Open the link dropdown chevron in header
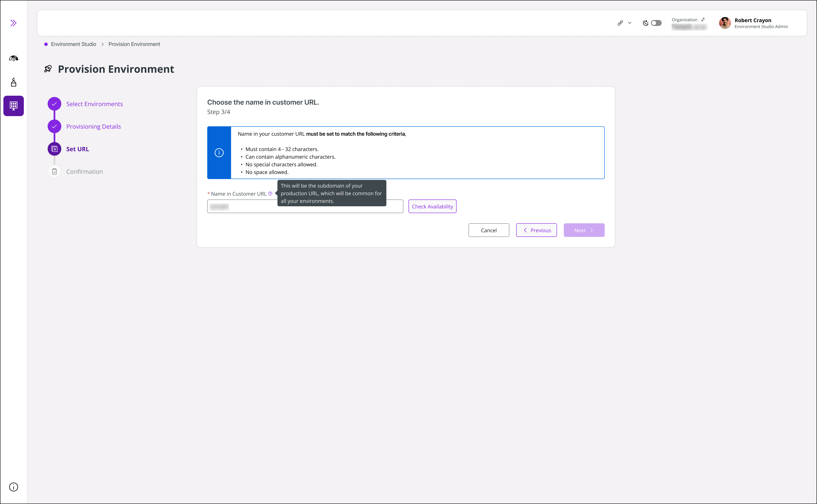 [x=630, y=23]
